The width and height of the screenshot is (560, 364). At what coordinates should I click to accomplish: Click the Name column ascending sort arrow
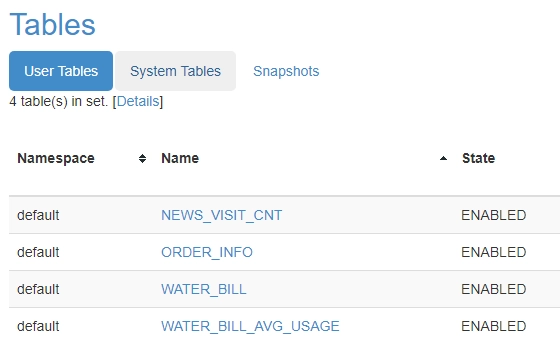pos(443,158)
